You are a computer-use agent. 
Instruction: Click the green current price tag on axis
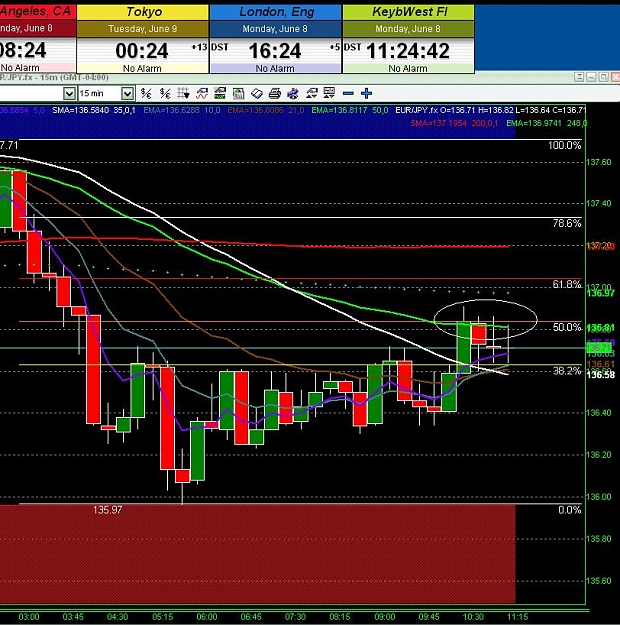pos(599,348)
